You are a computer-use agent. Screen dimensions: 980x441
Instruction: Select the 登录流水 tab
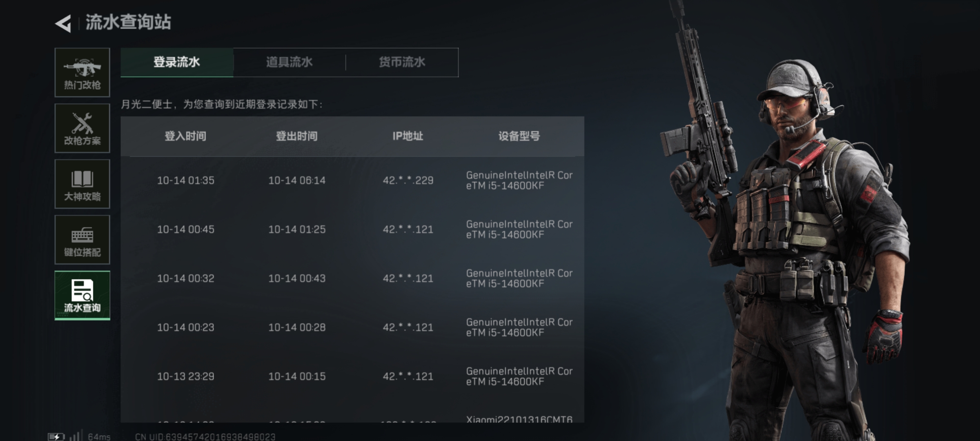coord(177,62)
